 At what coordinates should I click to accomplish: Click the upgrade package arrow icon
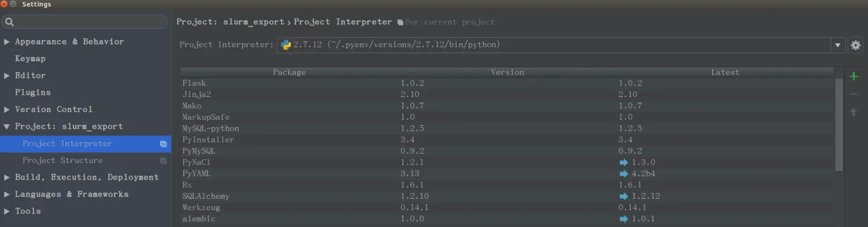coord(854,112)
